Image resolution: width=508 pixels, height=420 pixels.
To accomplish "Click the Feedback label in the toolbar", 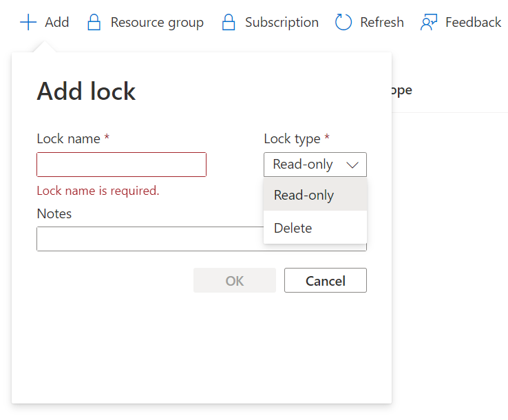I will 474,22.
